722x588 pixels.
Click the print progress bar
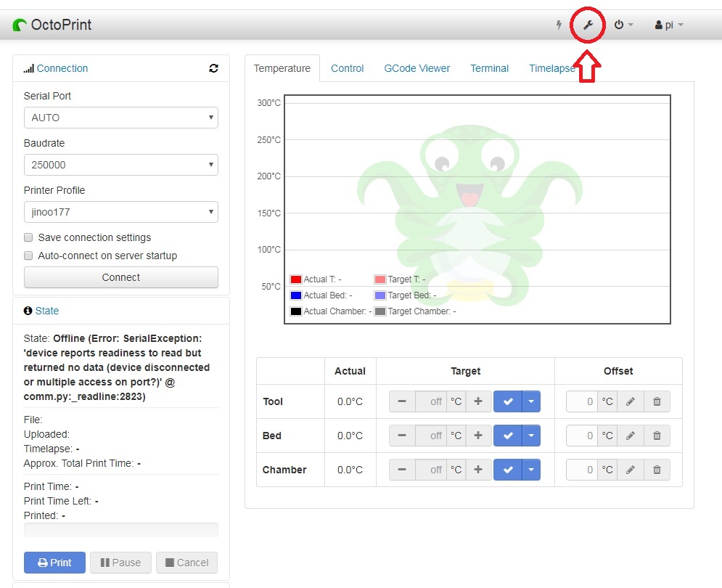(121, 530)
